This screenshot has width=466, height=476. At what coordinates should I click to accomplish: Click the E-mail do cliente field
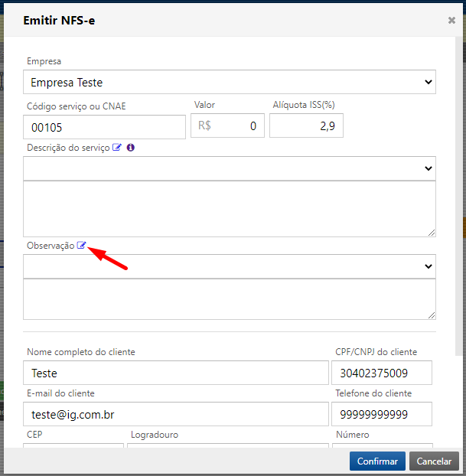(176, 414)
